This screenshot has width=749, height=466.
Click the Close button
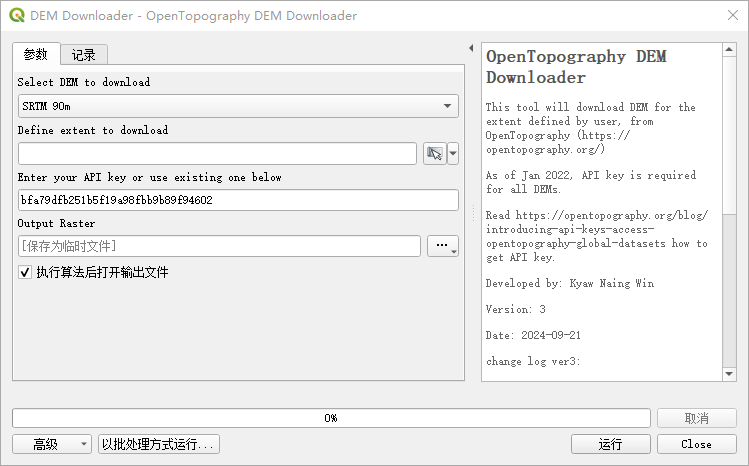696,444
